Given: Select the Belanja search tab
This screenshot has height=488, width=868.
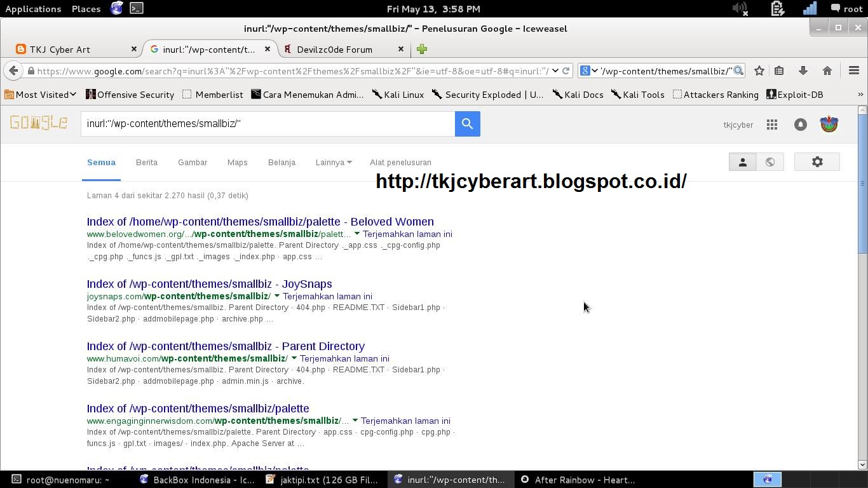Looking at the screenshot, I should (281, 163).
